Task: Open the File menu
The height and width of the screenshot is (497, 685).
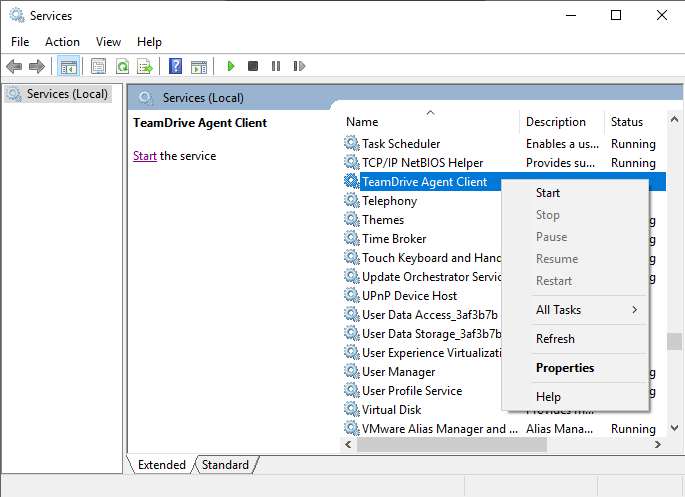Action: point(20,42)
